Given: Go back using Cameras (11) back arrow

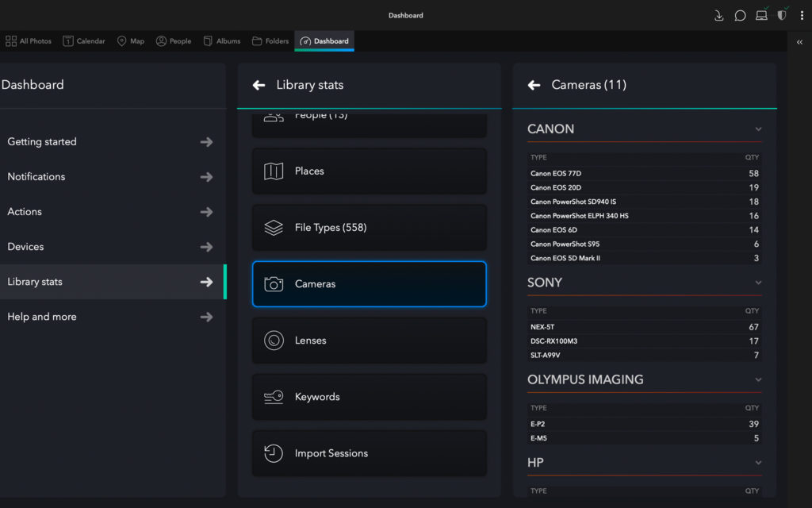Looking at the screenshot, I should (x=534, y=85).
